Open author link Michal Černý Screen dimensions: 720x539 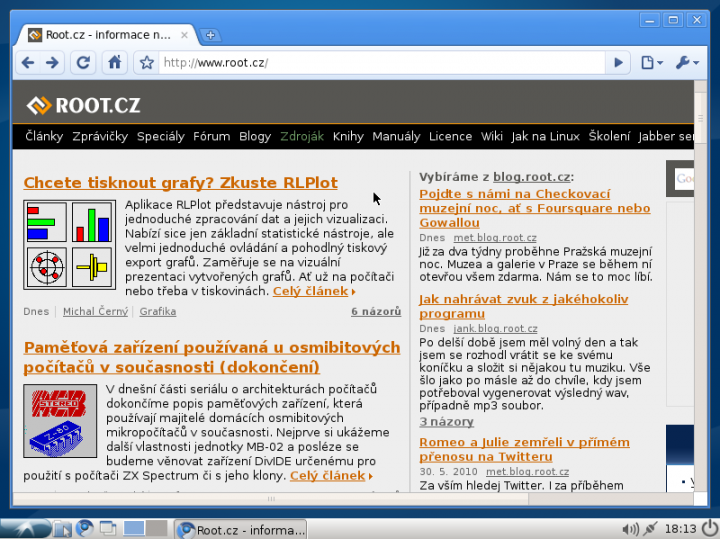click(x=96, y=311)
